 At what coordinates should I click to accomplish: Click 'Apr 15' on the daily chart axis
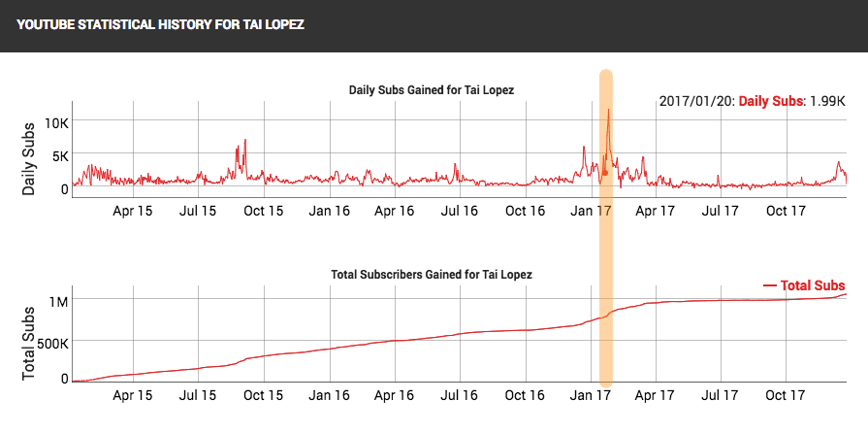(132, 212)
